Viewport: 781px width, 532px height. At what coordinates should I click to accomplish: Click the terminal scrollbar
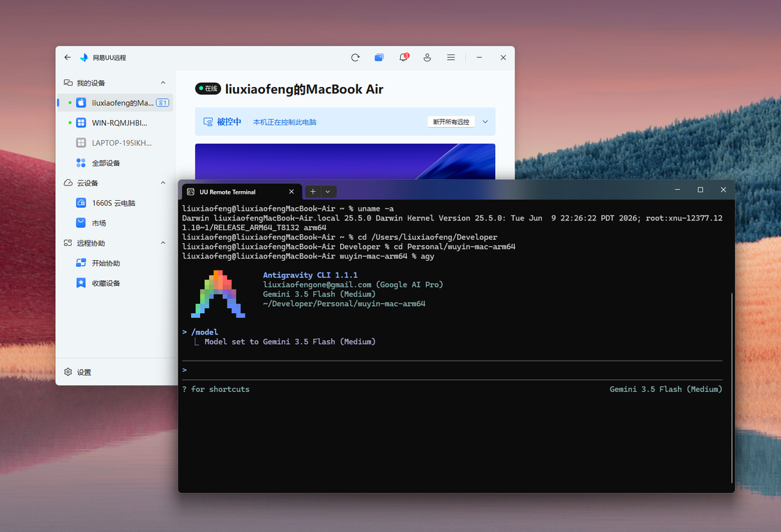(731, 388)
